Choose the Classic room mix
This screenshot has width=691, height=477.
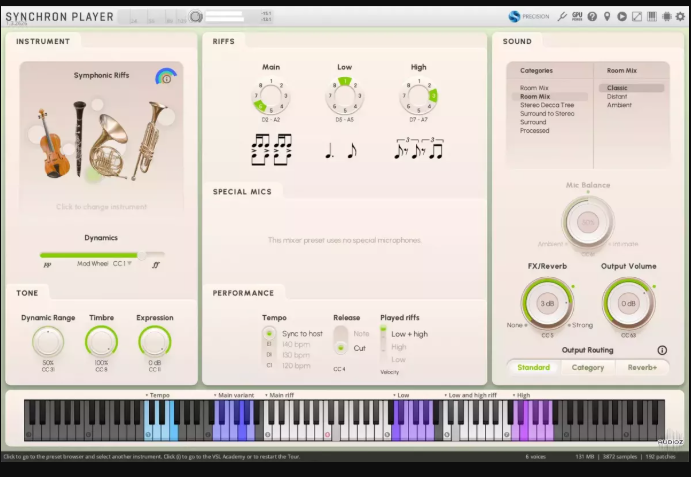click(x=631, y=88)
